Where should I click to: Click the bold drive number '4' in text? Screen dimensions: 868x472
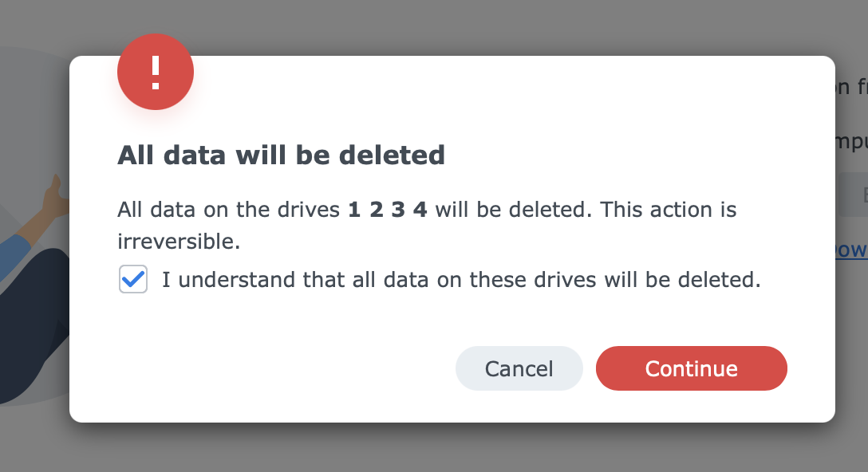418,210
